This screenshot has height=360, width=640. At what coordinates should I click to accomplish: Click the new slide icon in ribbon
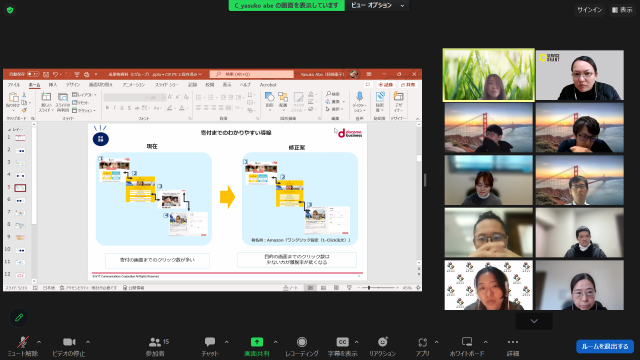pyautogui.click(x=46, y=97)
